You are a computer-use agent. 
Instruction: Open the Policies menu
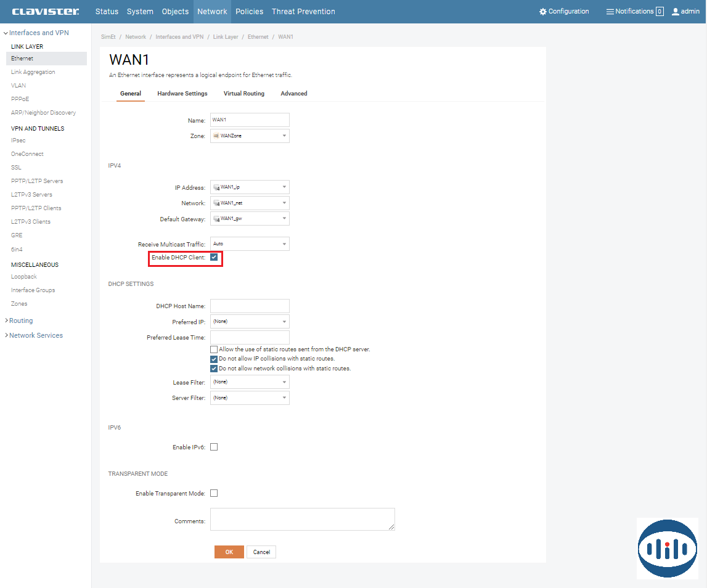249,12
